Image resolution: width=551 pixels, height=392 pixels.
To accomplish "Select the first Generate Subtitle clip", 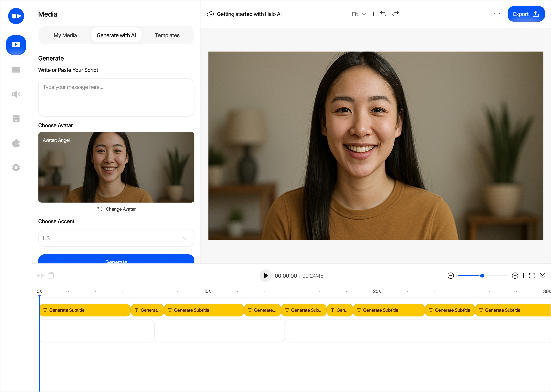I will [x=85, y=310].
